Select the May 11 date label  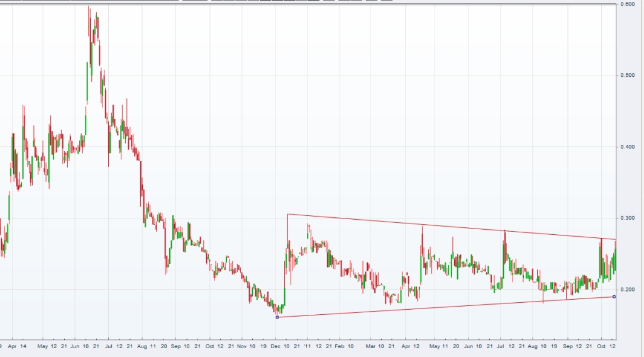[438, 346]
